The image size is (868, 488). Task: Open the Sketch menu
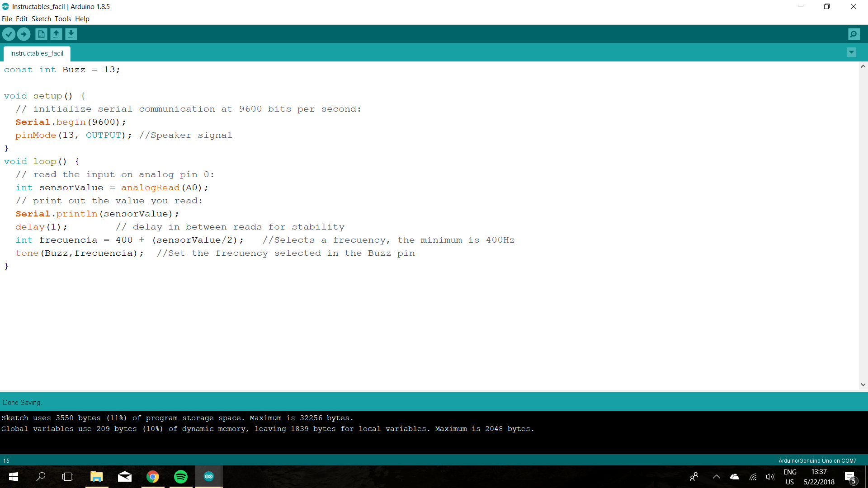(x=41, y=19)
